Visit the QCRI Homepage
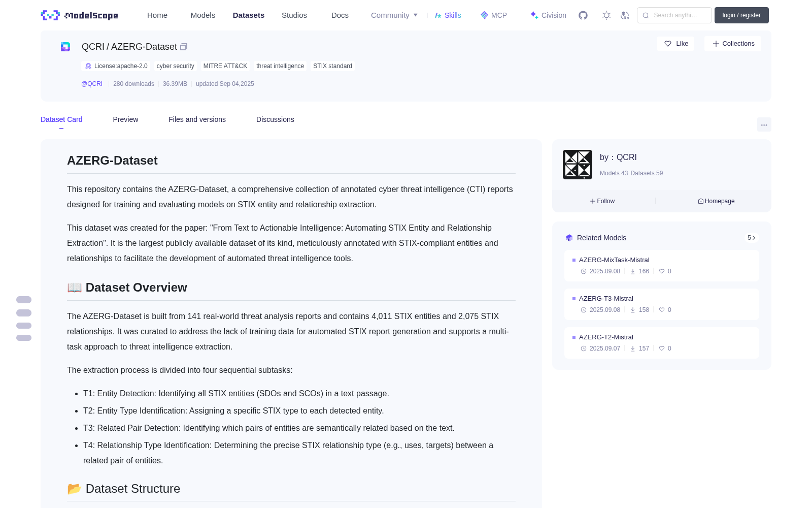The height and width of the screenshot is (508, 812). 716,201
